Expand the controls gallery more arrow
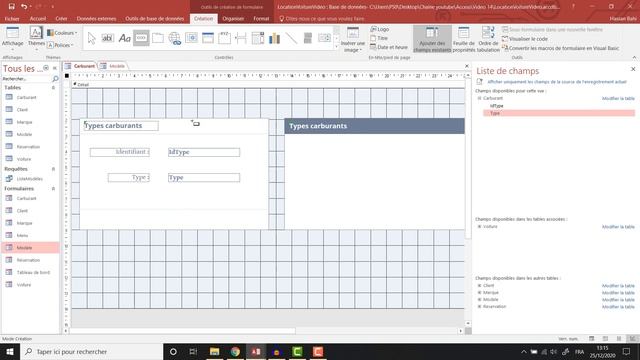Image resolution: width=640 pixels, height=360 pixels. (337, 46)
